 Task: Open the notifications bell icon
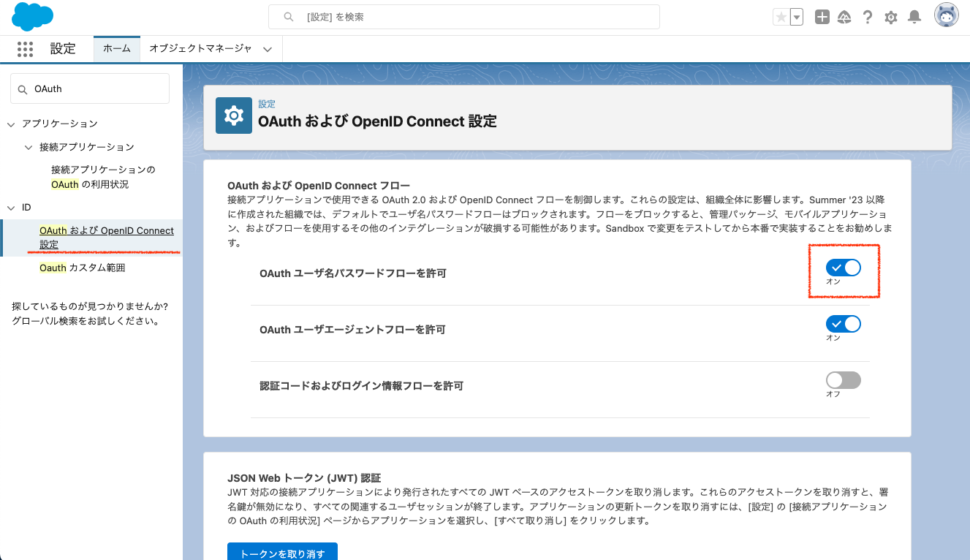click(x=914, y=15)
